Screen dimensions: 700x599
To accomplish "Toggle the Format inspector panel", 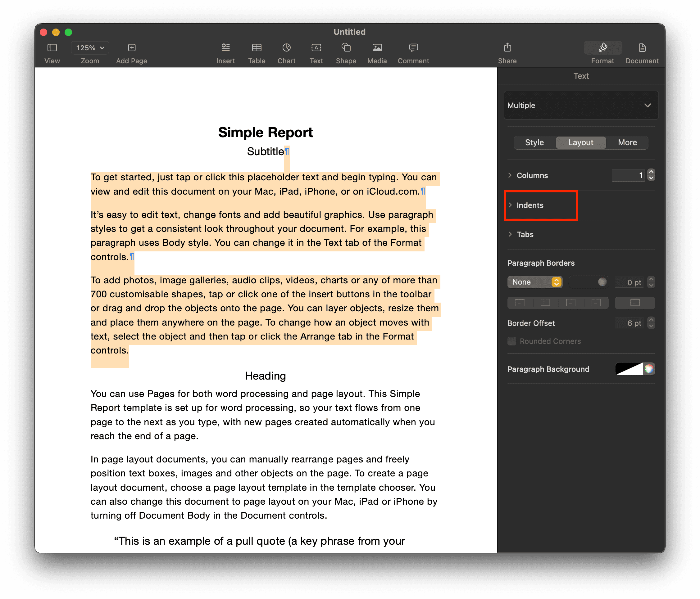I will (x=603, y=52).
